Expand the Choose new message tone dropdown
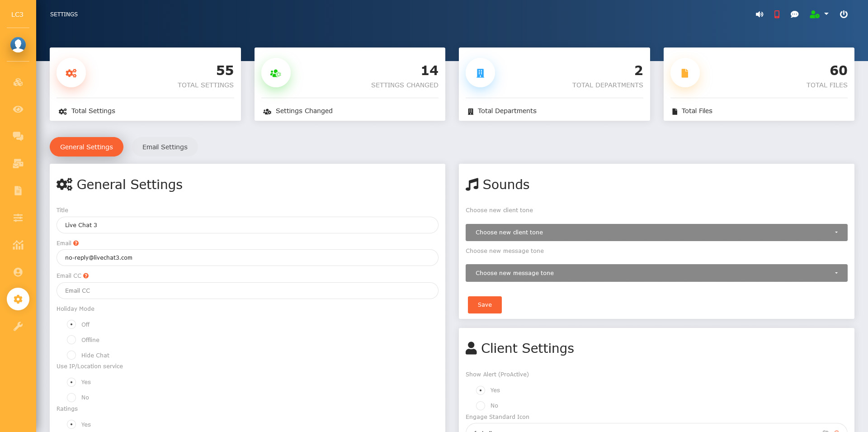 click(656, 273)
